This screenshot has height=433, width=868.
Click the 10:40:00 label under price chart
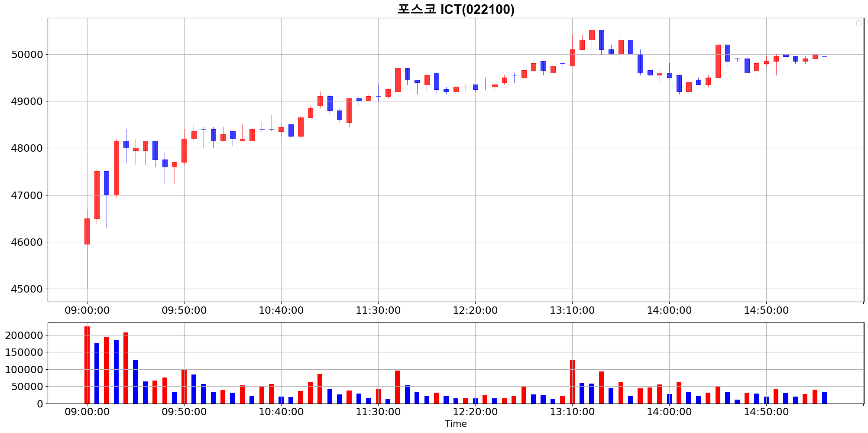[281, 311]
